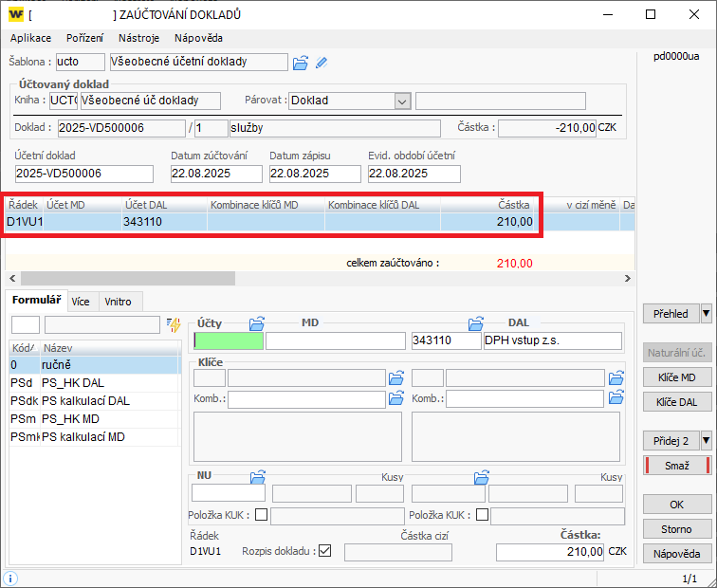
Task: Click Nápověda button at bottom right
Action: click(677, 554)
